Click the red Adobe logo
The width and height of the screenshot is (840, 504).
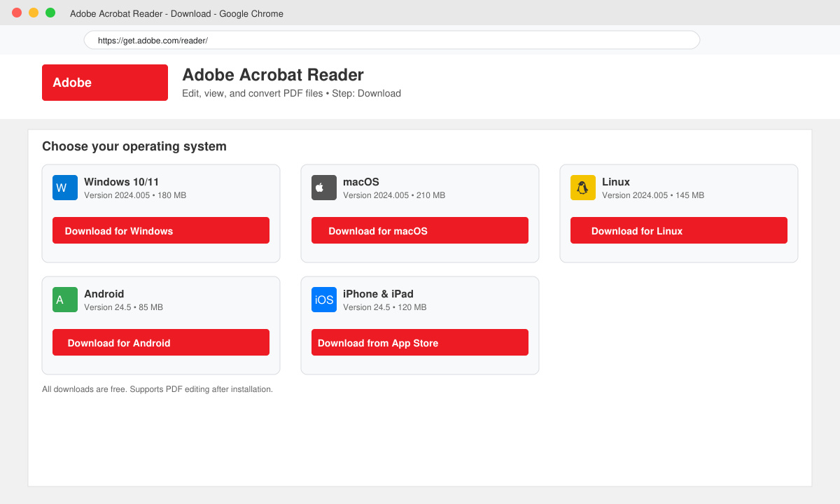[105, 83]
